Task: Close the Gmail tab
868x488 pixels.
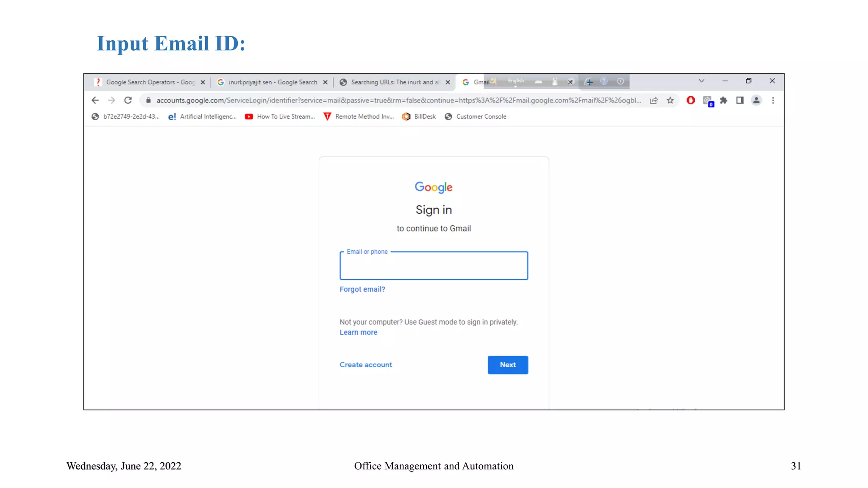Action: point(570,82)
